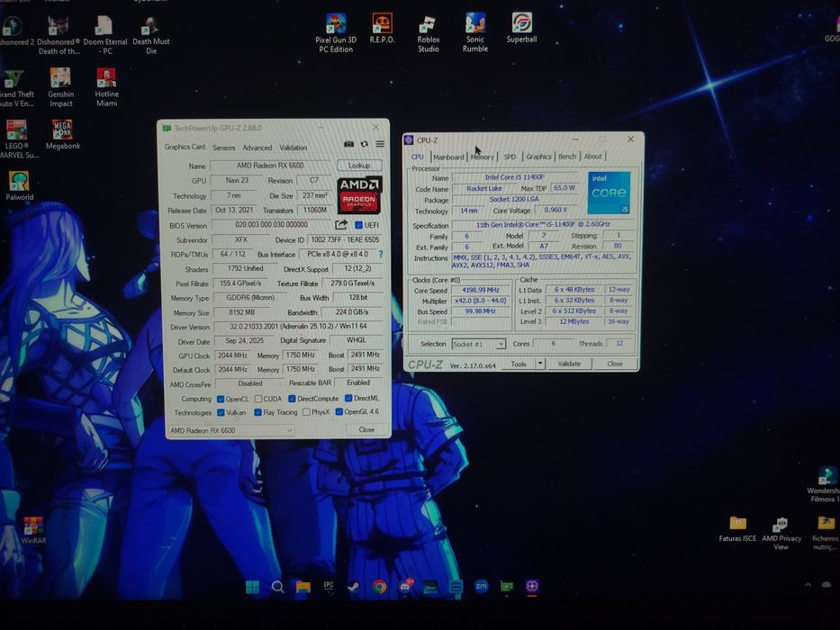Open the About tab in CPU-Z
Screen dimensions: 840x630
pyautogui.click(x=592, y=157)
